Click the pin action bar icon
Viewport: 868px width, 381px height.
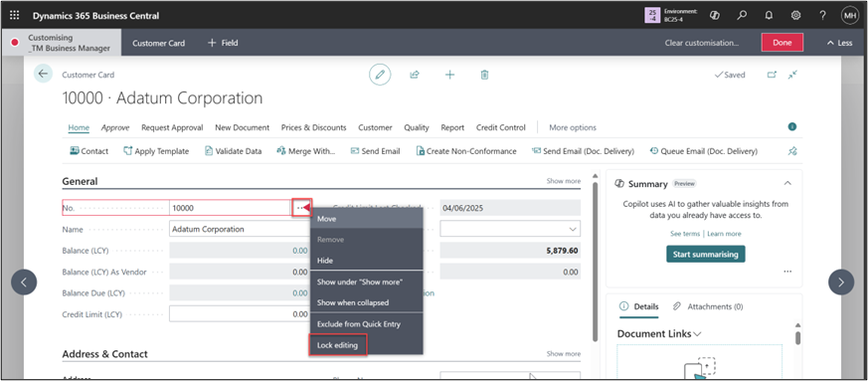(x=792, y=151)
